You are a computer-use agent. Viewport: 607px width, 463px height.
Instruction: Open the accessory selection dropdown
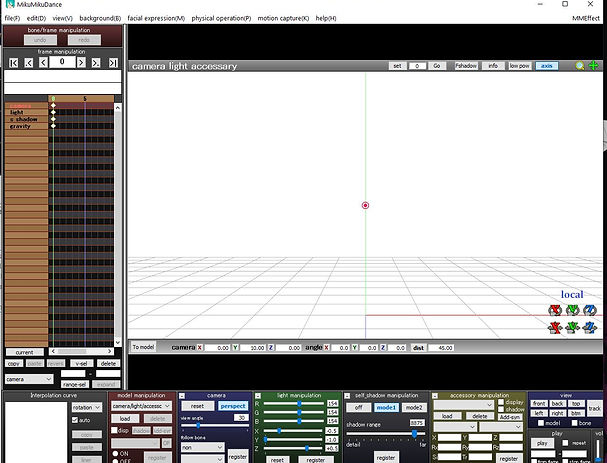coord(464,405)
